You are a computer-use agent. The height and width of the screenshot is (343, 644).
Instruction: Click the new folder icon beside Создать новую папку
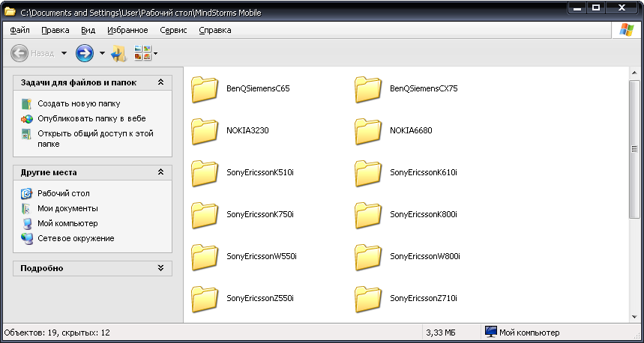[x=27, y=104]
